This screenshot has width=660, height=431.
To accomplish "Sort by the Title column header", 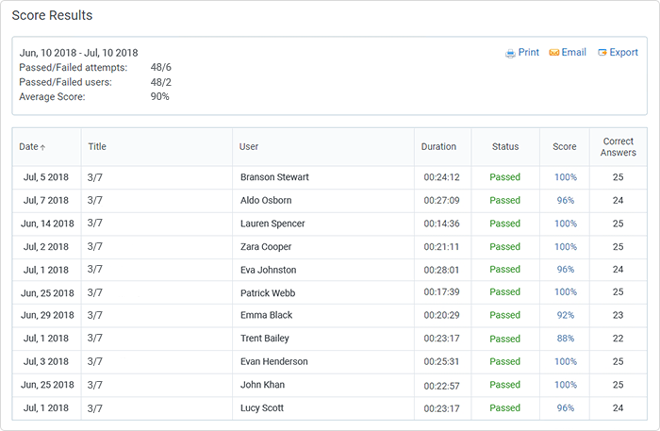I will (x=97, y=147).
